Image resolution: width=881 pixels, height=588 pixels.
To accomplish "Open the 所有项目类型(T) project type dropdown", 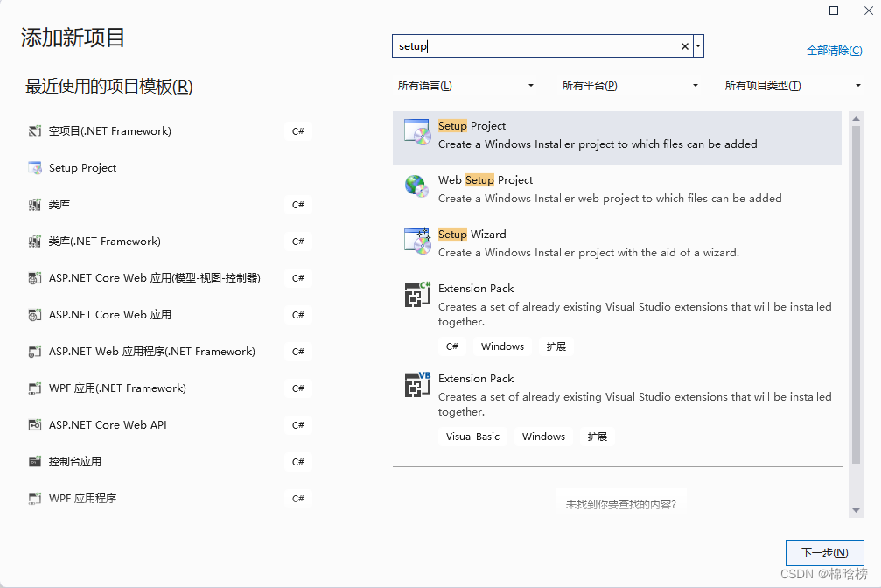I will pyautogui.click(x=793, y=86).
